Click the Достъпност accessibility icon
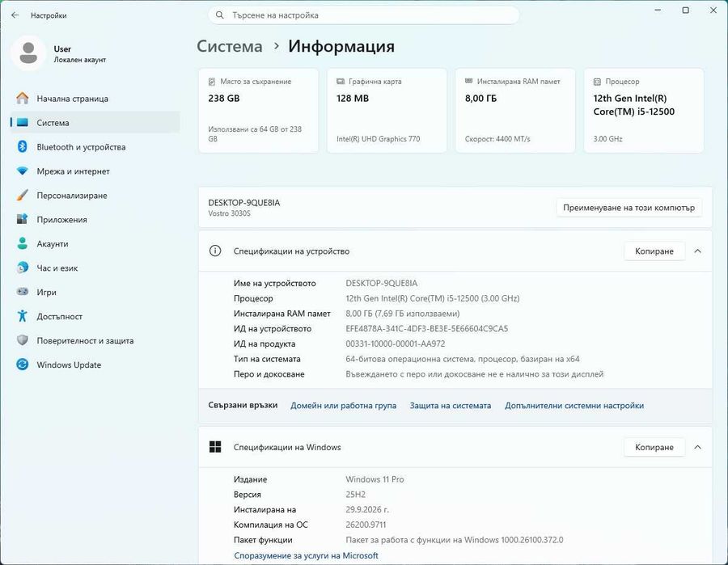Screen dimensions: 728x565 click(x=23, y=316)
